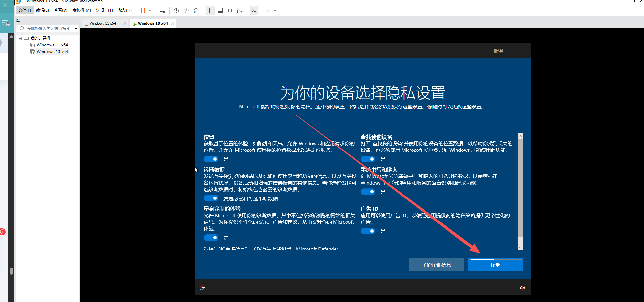This screenshot has height=302, width=644.
Task: Turn off the 查找我的设备 toggle
Action: [x=368, y=159]
